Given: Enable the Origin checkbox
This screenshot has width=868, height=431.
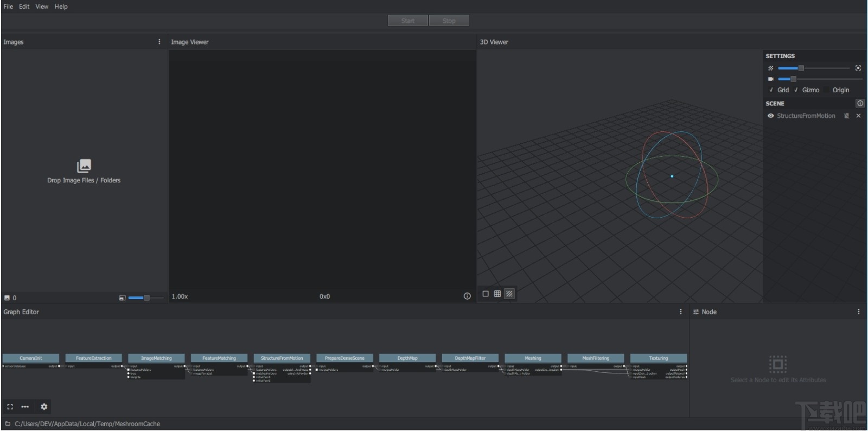Looking at the screenshot, I should [x=827, y=90].
